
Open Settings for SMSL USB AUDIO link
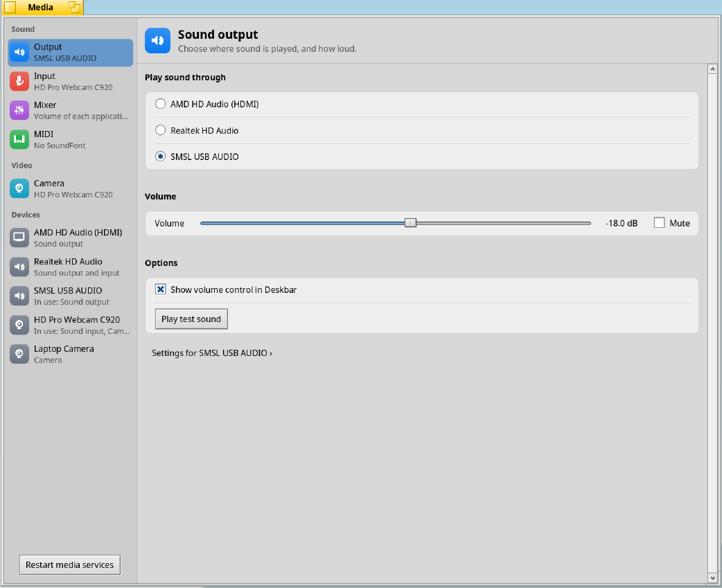point(212,353)
